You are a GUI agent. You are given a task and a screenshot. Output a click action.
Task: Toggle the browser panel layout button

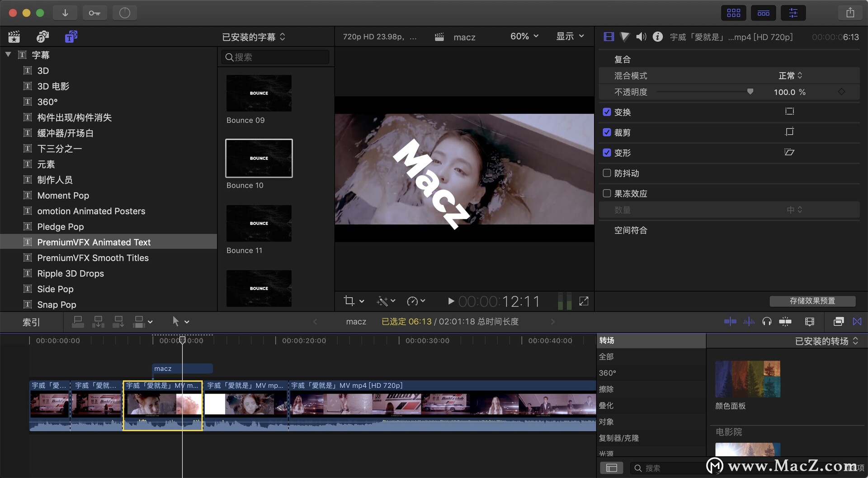tap(733, 13)
